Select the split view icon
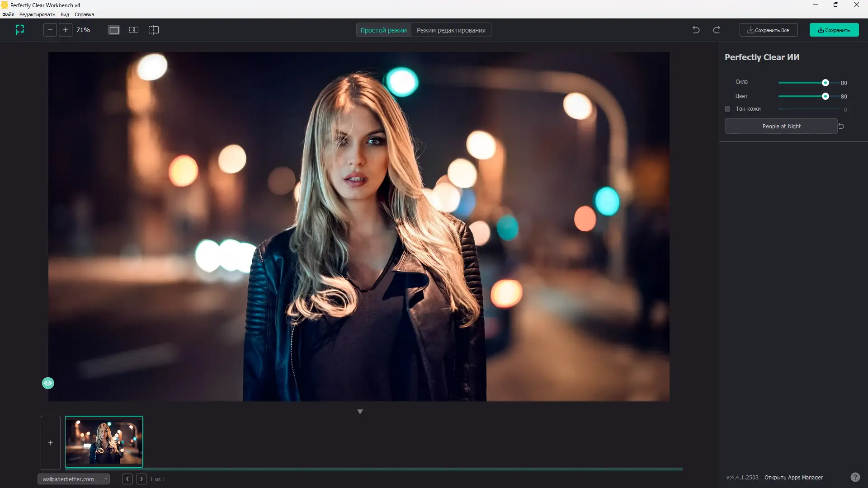 [x=154, y=30]
